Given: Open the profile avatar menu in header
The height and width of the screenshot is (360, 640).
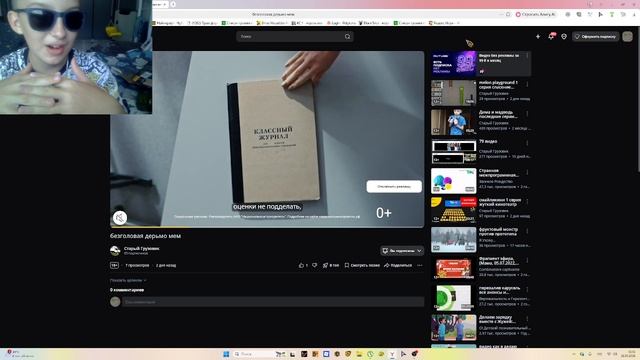Looking at the screenshot, I should tap(627, 36).
